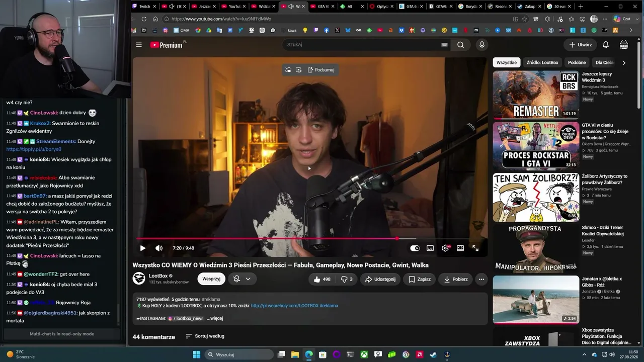
Task: Toggle autoplay switch in the player
Action: [x=415, y=248]
